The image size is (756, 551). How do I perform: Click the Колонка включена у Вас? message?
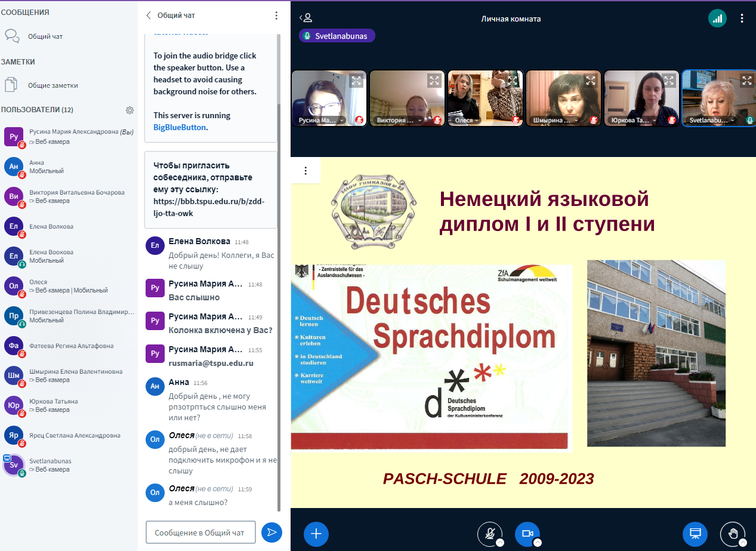[221, 330]
